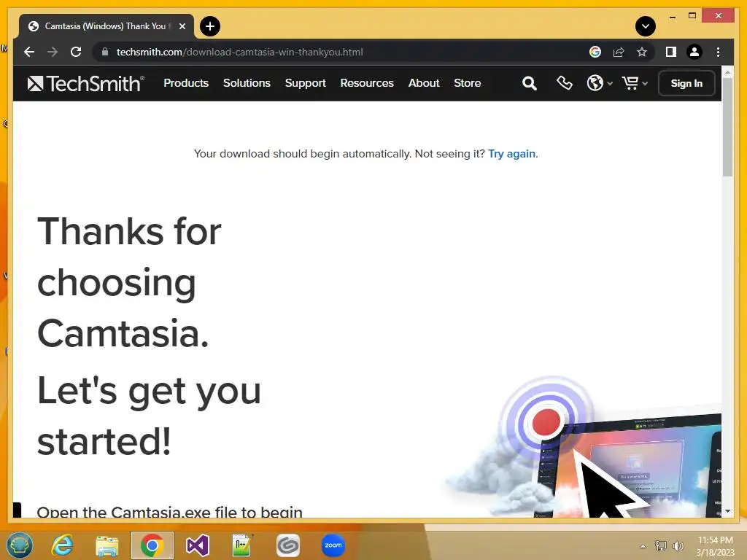Go back with the browser back arrow
This screenshot has width=747, height=560.
(x=29, y=52)
